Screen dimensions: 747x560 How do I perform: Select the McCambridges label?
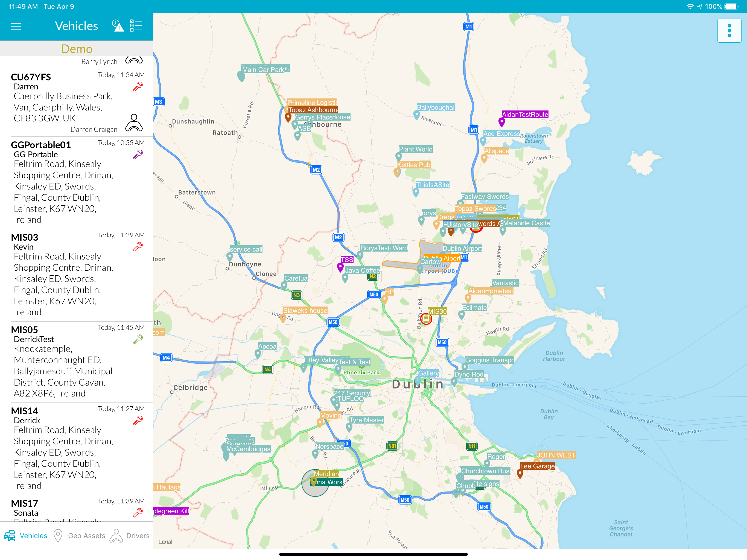248,449
